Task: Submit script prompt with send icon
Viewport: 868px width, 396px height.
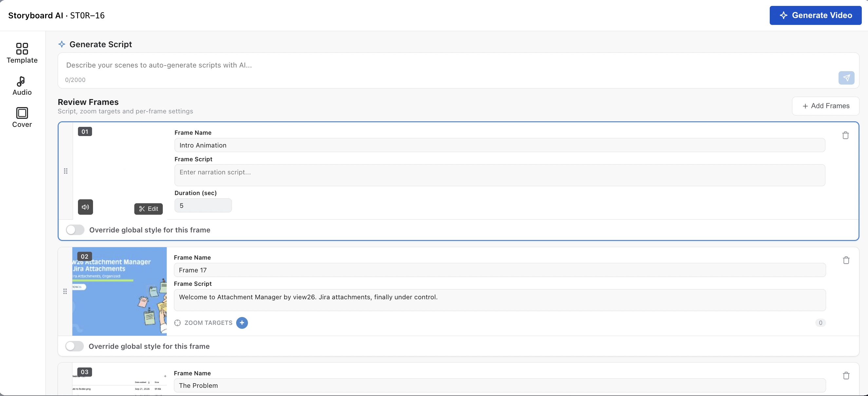Action: click(846, 78)
